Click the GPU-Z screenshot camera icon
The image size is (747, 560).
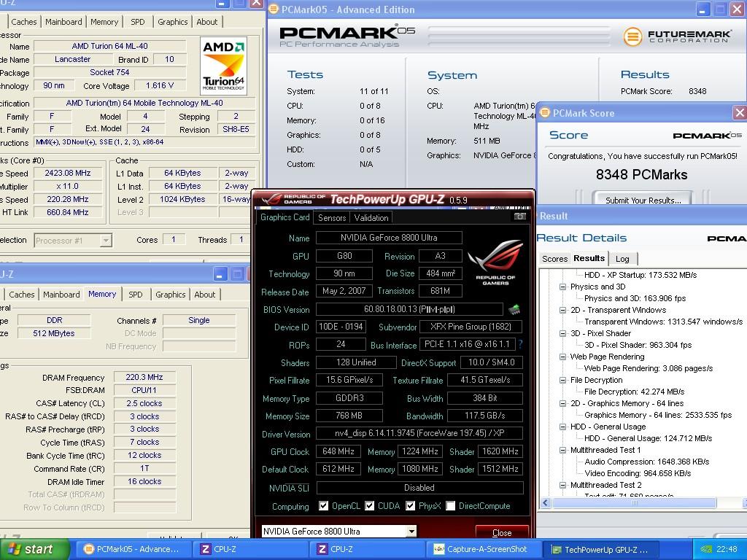click(x=519, y=216)
